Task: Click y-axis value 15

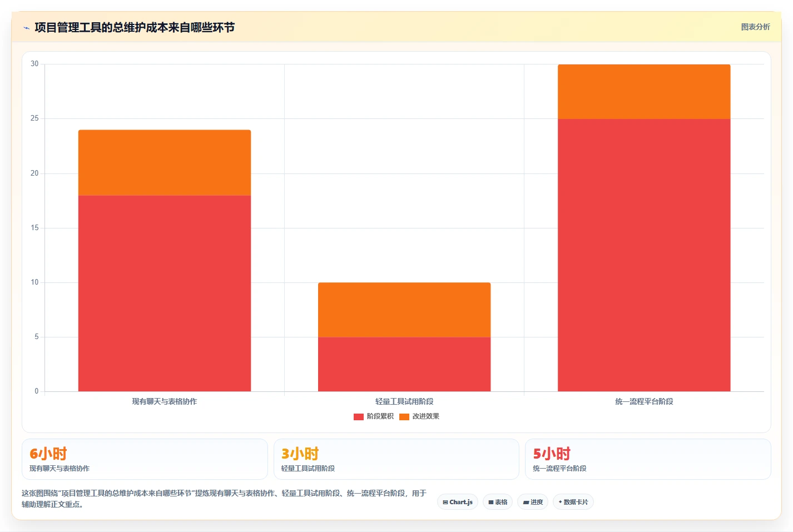Action: point(34,228)
